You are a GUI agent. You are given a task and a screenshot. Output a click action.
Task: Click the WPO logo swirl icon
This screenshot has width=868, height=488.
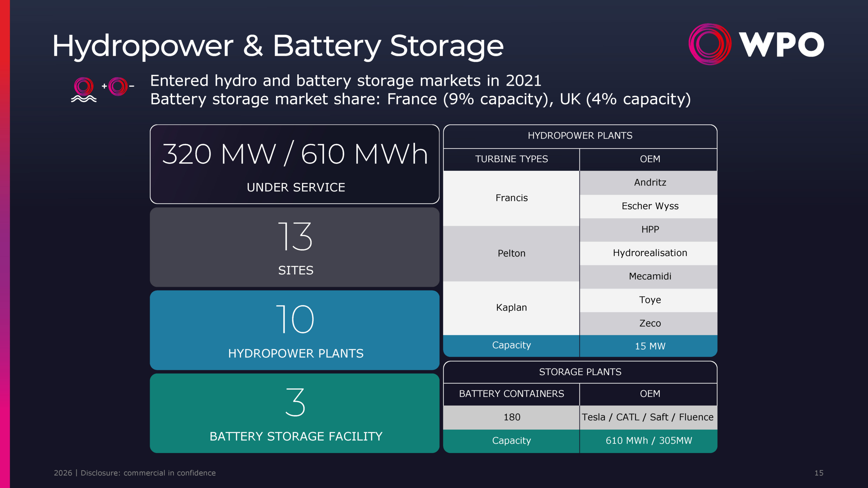(710, 44)
